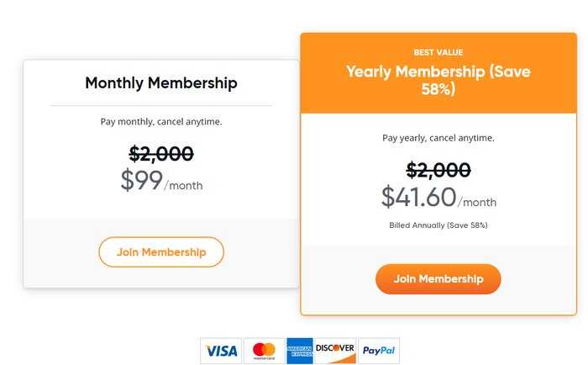Click the PayPal payment icon
The image size is (588, 365).
coord(379,351)
